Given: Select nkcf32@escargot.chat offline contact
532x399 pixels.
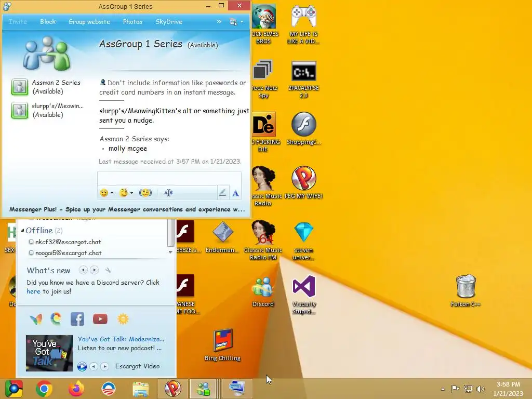Looking at the screenshot, I should (68, 242).
